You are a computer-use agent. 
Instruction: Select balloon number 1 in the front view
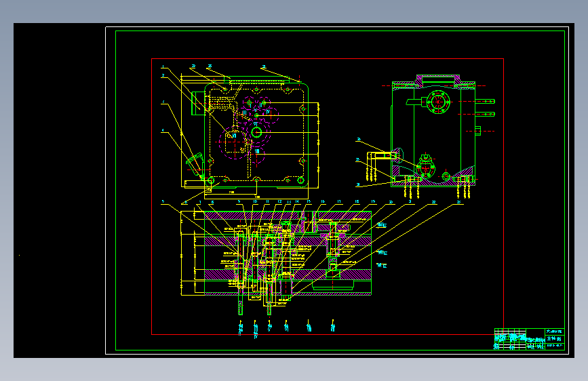(x=163, y=66)
